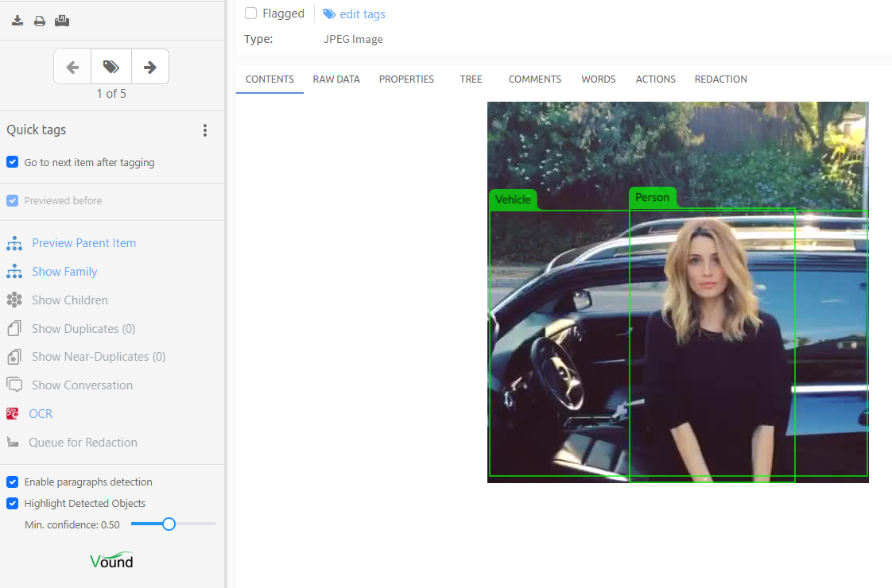Click Preview Parent Item link
This screenshot has height=588, width=892.
click(83, 243)
